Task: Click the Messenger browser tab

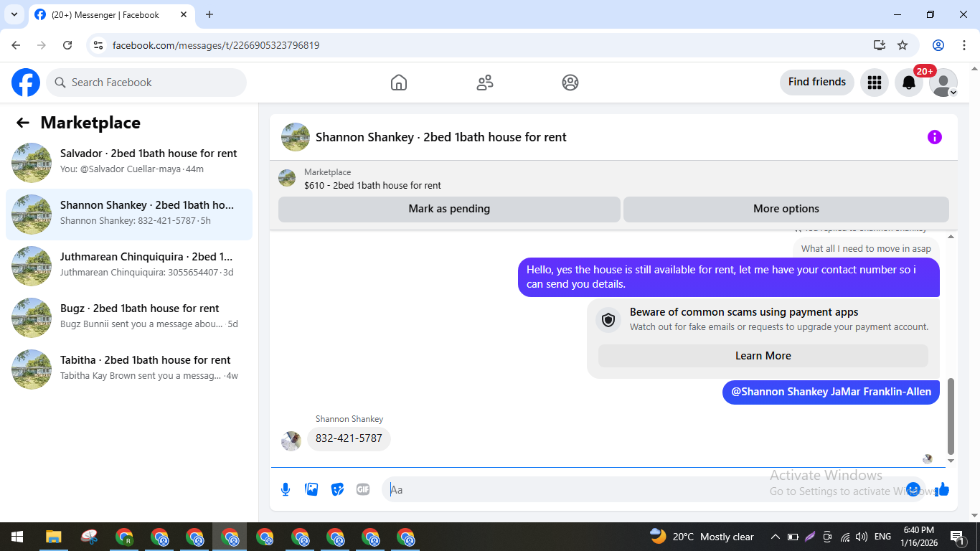Action: [111, 14]
